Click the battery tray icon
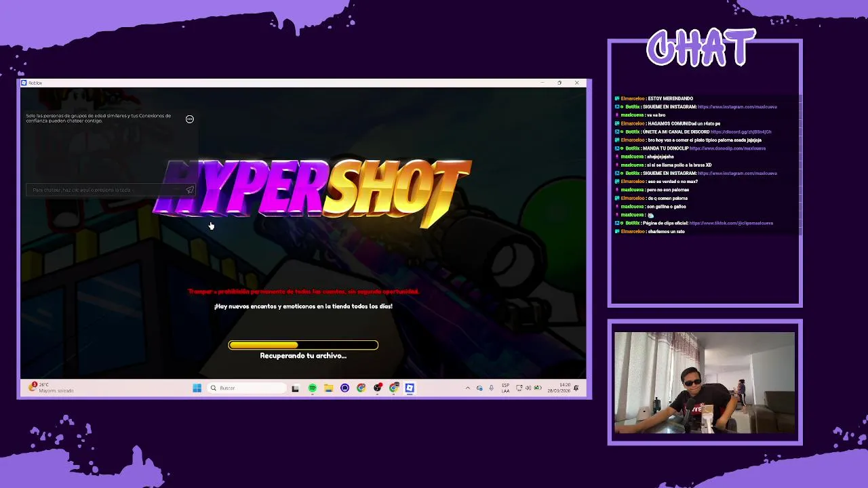This screenshot has width=868, height=488. [x=538, y=388]
